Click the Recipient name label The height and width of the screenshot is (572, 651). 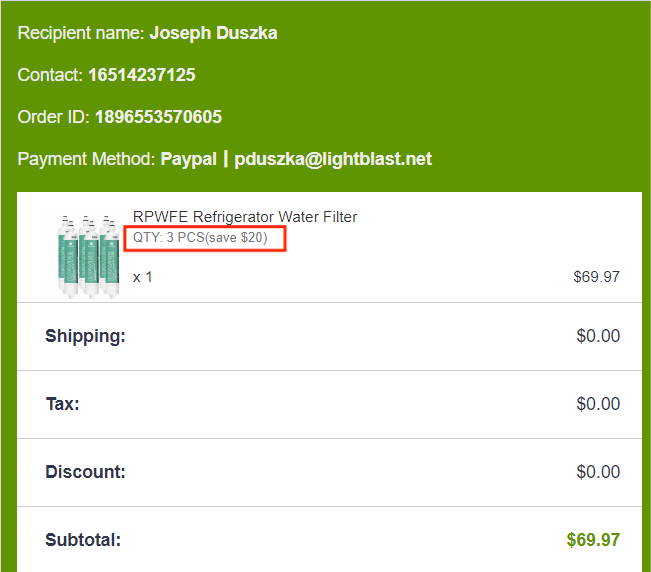point(81,33)
